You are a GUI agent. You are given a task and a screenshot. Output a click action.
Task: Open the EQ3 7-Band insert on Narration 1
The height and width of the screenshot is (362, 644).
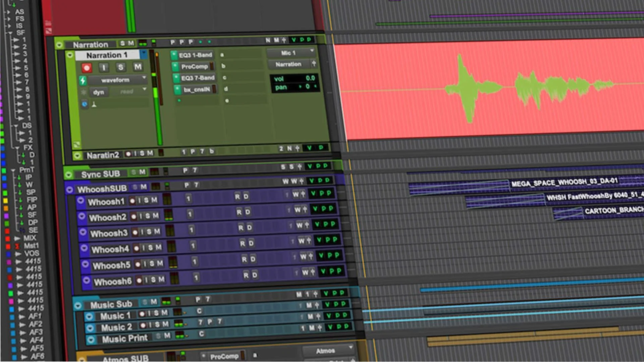coord(197,77)
